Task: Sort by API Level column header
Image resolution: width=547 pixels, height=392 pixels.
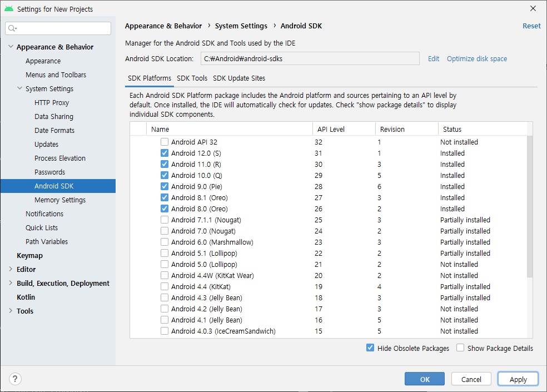Action: 344,129
